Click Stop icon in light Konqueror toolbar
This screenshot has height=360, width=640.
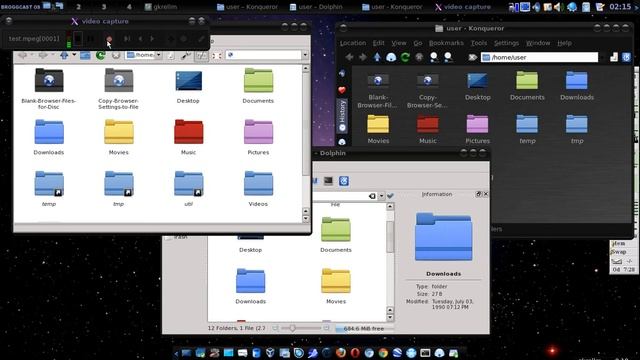(x=116, y=55)
